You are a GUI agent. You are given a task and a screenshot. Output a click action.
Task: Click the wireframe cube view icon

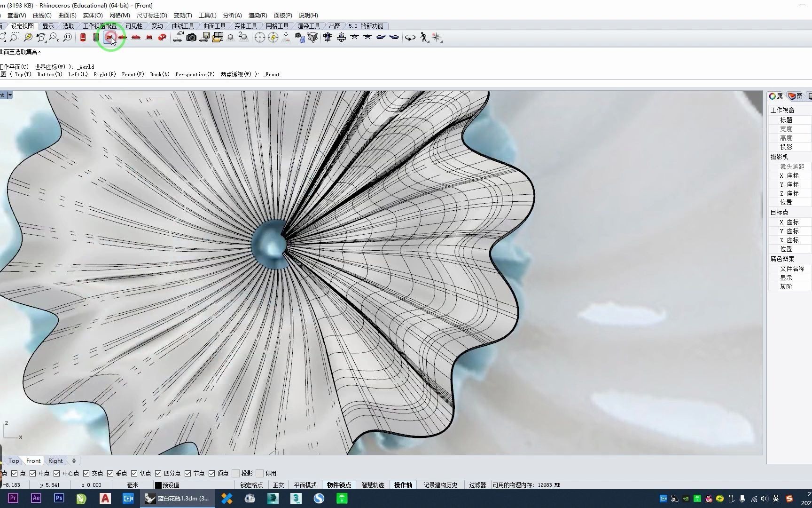click(x=312, y=37)
